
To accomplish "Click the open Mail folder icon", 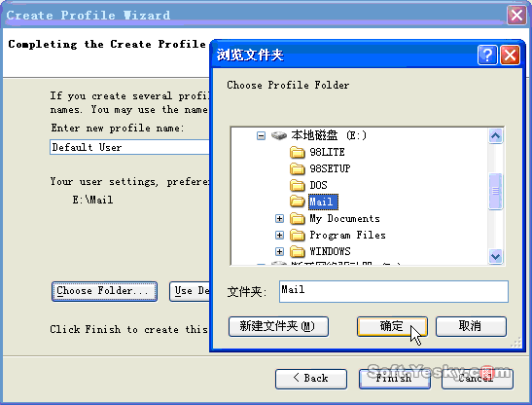I will coord(298,202).
